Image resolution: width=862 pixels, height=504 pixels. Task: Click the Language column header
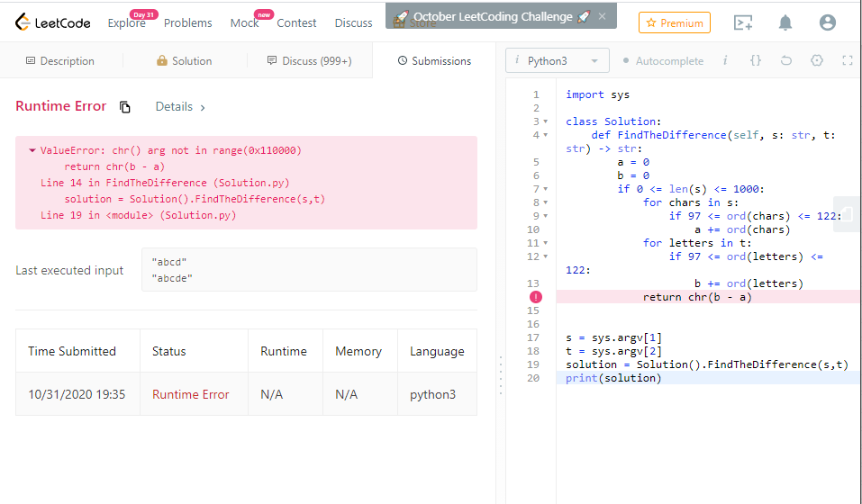click(437, 351)
